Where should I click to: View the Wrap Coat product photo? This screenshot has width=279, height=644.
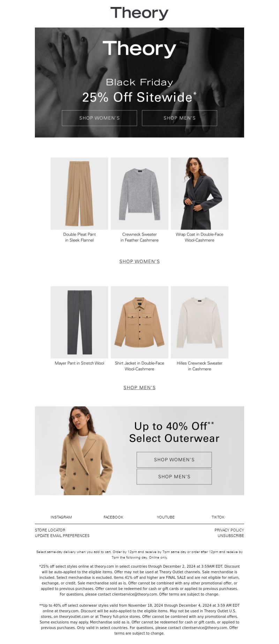click(199, 193)
